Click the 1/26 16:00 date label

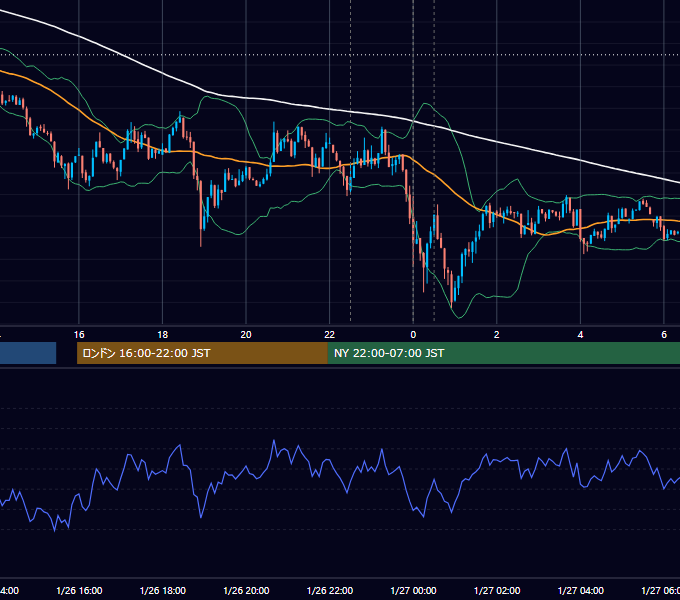click(79, 590)
